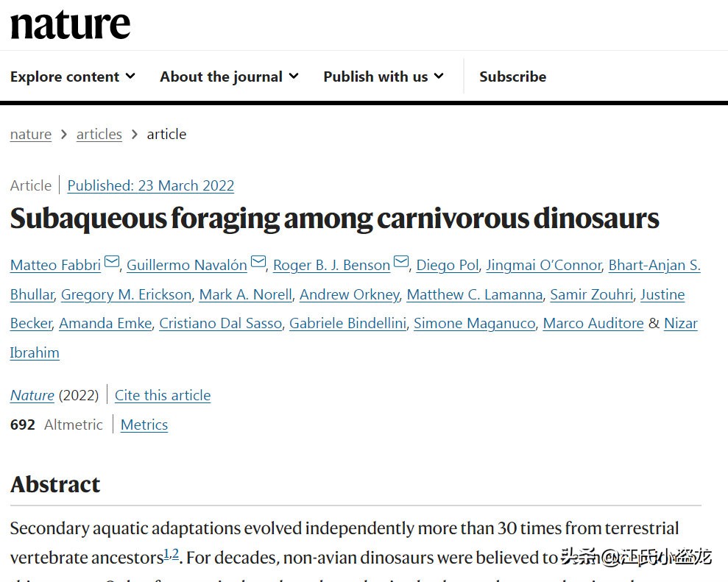Click the envelope icon next to Matteo Fabbri
Screen dimensions: 728x582
pyautogui.click(x=112, y=262)
